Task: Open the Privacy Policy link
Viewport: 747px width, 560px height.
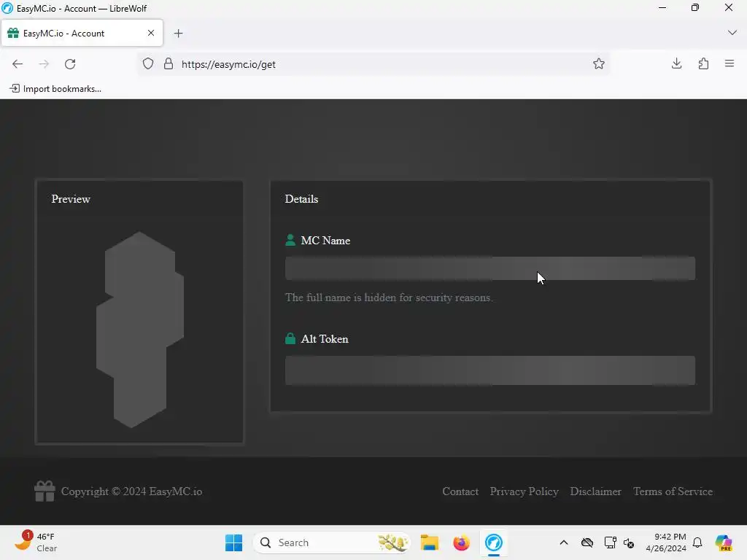Action: pos(524,491)
